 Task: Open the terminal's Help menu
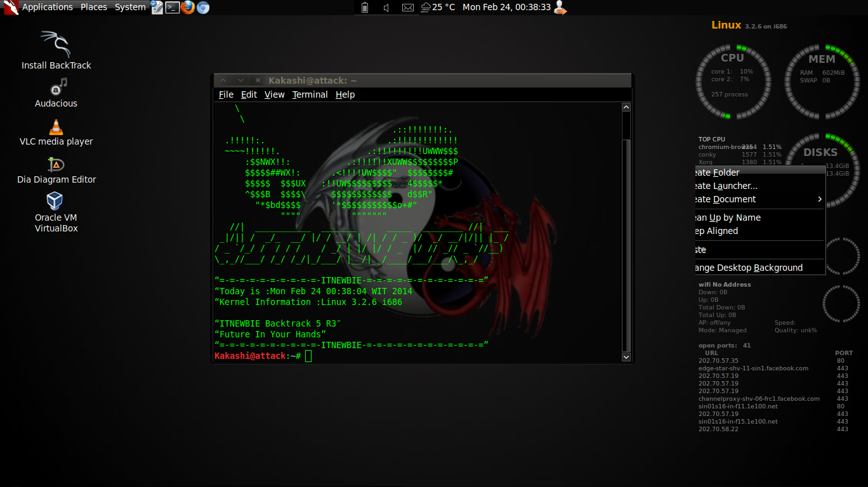pyautogui.click(x=345, y=94)
